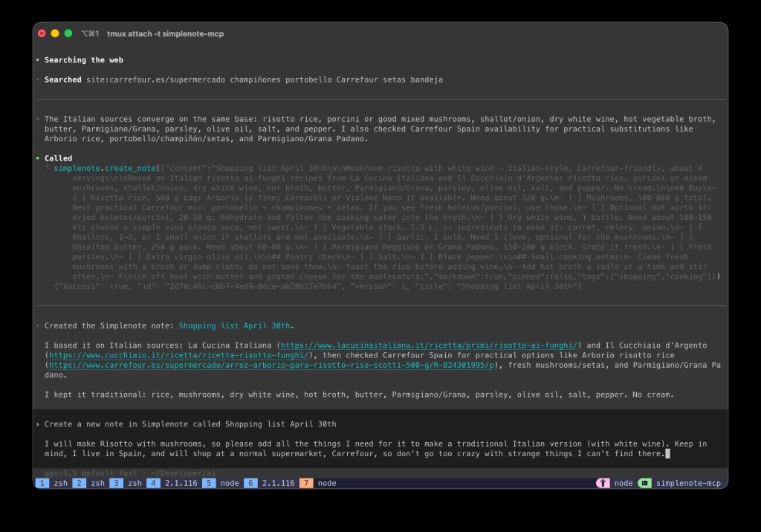Open cucchiaio.it ricetta-risotto-funghi link
The height and width of the screenshot is (532, 761).
click(x=178, y=355)
